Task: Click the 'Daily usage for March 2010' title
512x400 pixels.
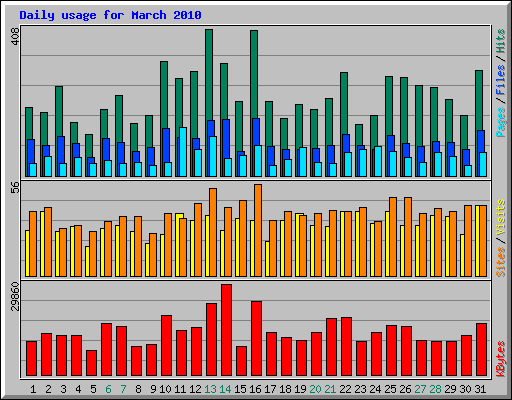Action: (x=110, y=15)
